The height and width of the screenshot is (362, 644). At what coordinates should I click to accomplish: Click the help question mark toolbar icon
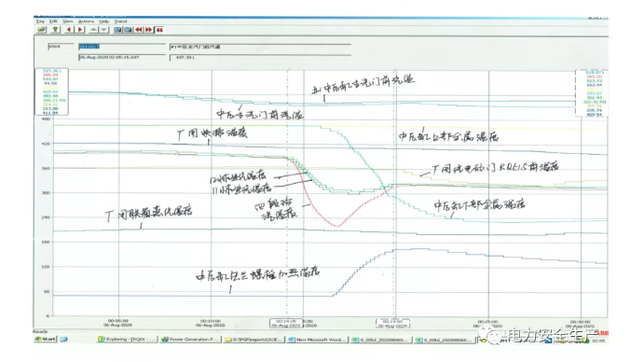click(x=55, y=30)
